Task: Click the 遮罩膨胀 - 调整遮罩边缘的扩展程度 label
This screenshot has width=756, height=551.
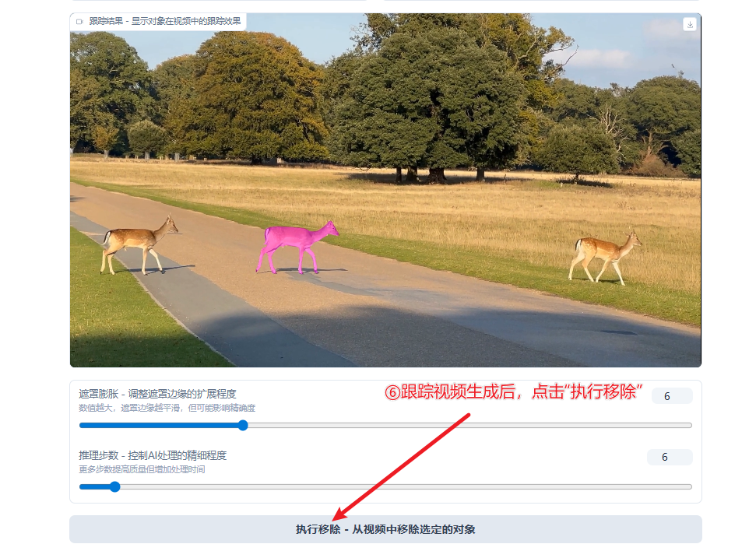Action: (x=157, y=394)
